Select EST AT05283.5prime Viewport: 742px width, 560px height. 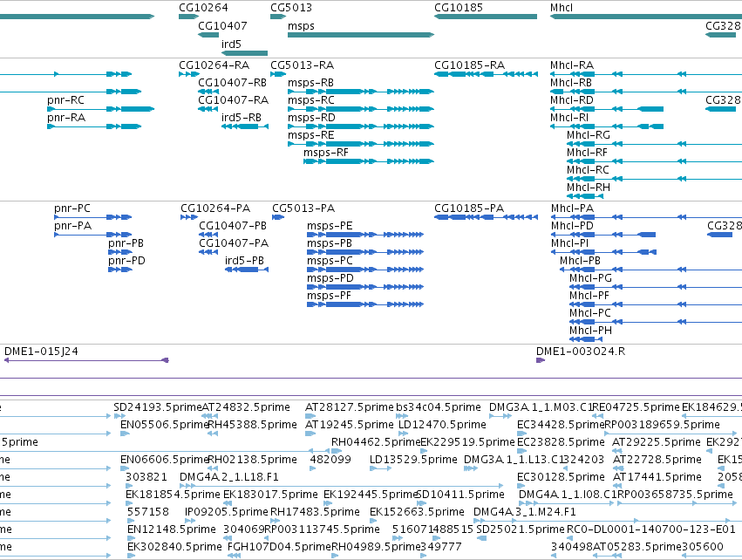tap(637, 547)
